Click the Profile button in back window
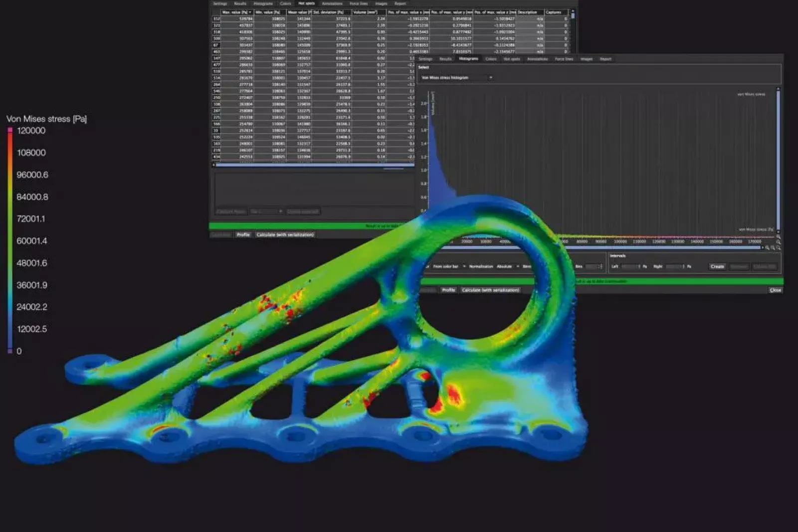This screenshot has width=798, height=532. [243, 235]
